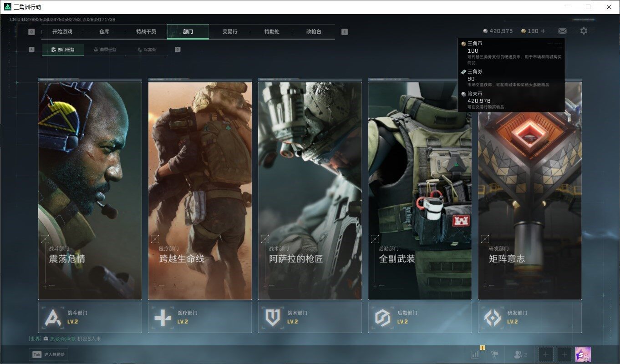Open the 战术部门 LV.2 level panel

(310, 318)
